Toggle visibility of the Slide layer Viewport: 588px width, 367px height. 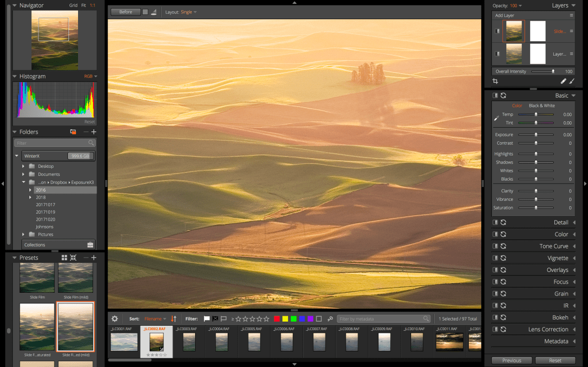click(x=498, y=32)
